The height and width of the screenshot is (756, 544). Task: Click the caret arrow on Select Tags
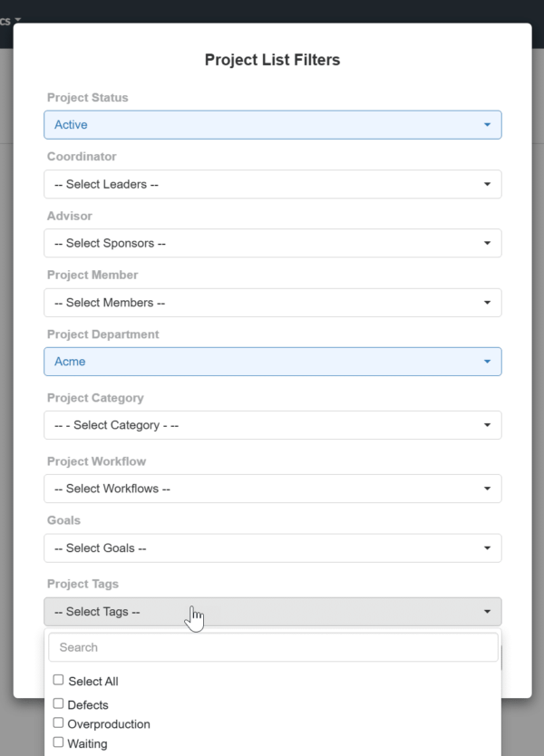pos(487,612)
